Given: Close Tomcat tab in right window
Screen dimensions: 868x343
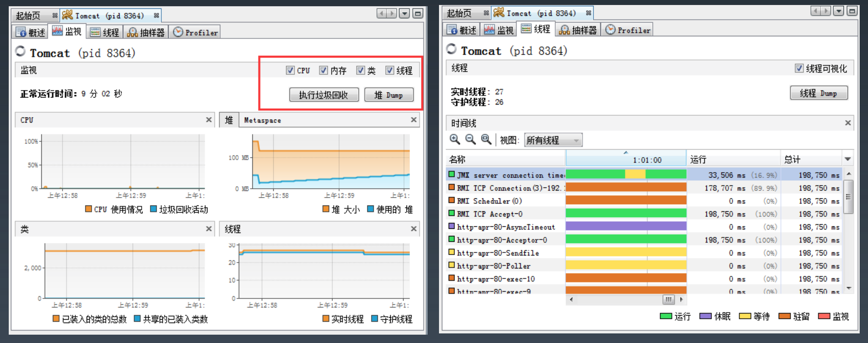Looking at the screenshot, I should [x=588, y=13].
